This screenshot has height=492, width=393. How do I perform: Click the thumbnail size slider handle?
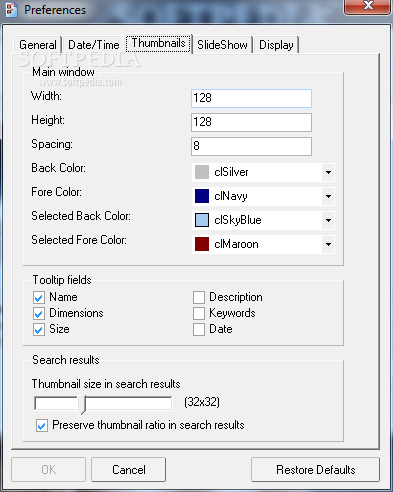pos(82,404)
